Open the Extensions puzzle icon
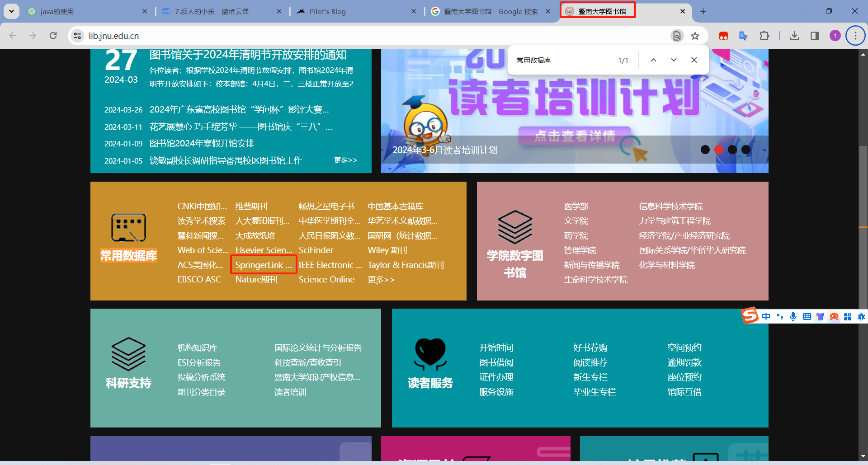 coord(764,36)
